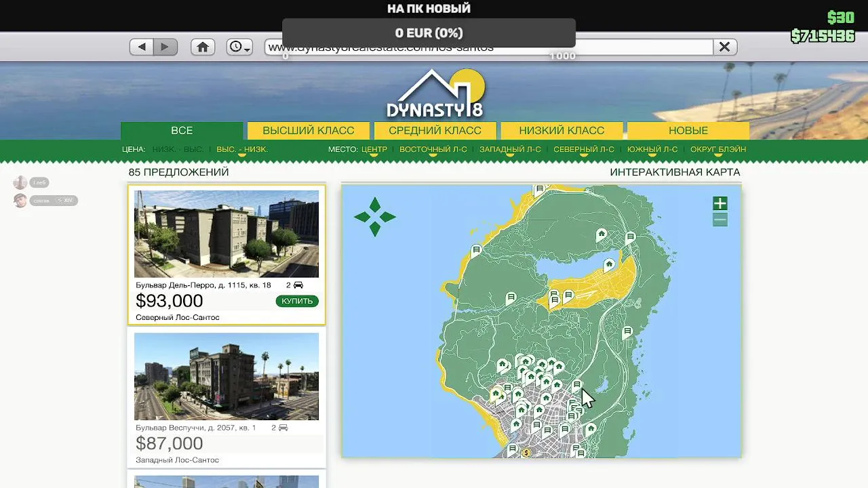Select the garage marker on the western coast
Image resolution: width=868 pixels, height=488 pixels.
(x=476, y=250)
